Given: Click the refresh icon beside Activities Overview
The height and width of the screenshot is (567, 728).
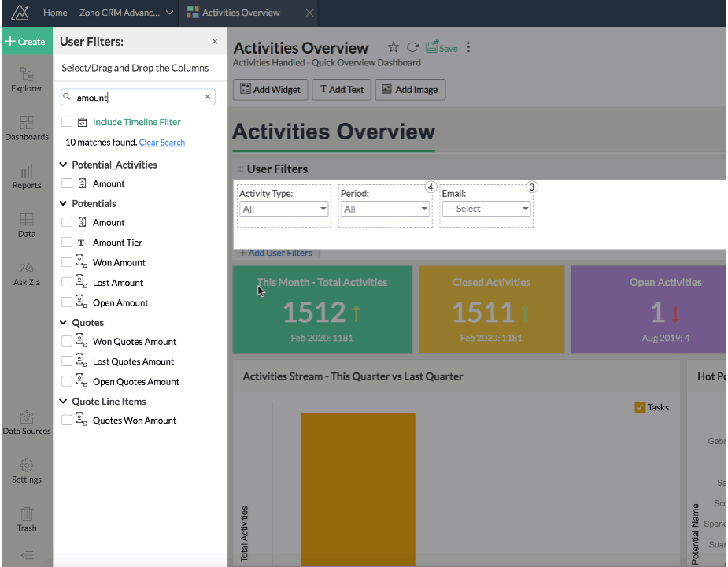Looking at the screenshot, I should pos(412,47).
